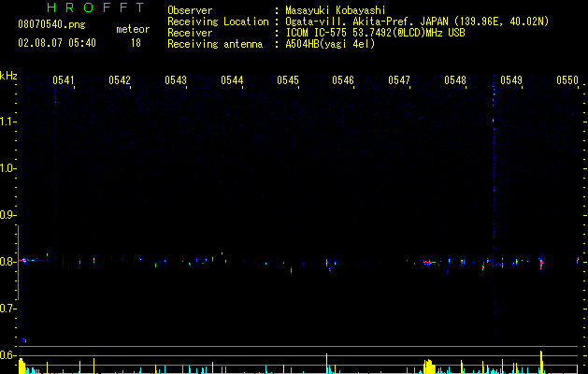588x374 pixels.
Task: Click the 0.9 kHz axis label
Action: (7, 215)
